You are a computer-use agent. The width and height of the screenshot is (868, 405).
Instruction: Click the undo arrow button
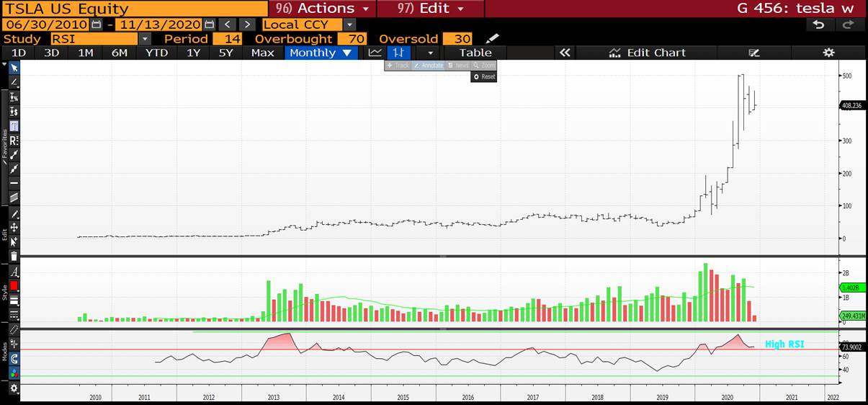pyautogui.click(x=818, y=24)
